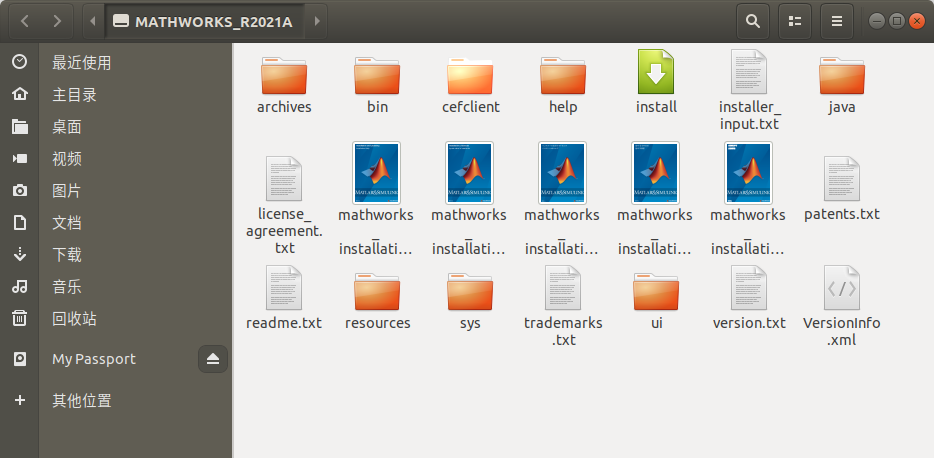Go forward with the right arrow button
This screenshot has height=458, width=934.
pos(57,21)
